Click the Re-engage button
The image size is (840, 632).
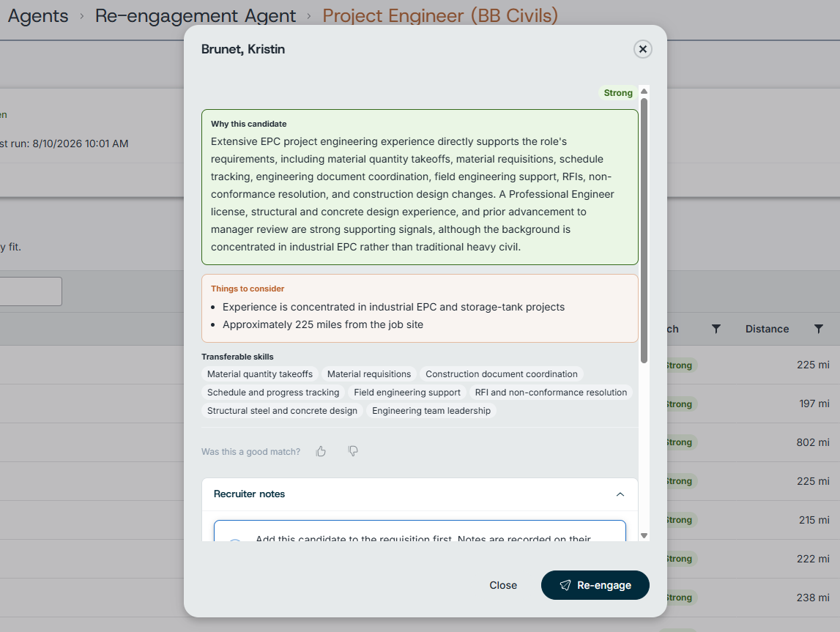pyautogui.click(x=595, y=585)
